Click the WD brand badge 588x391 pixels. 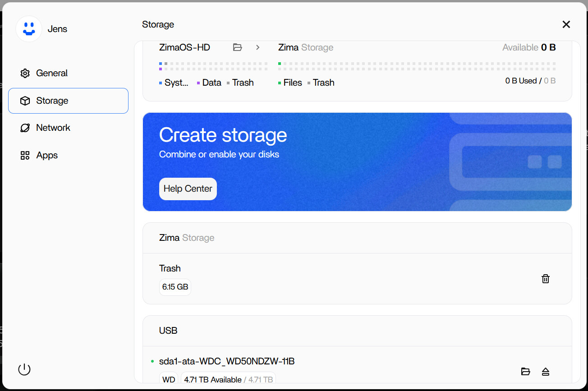pos(169,379)
